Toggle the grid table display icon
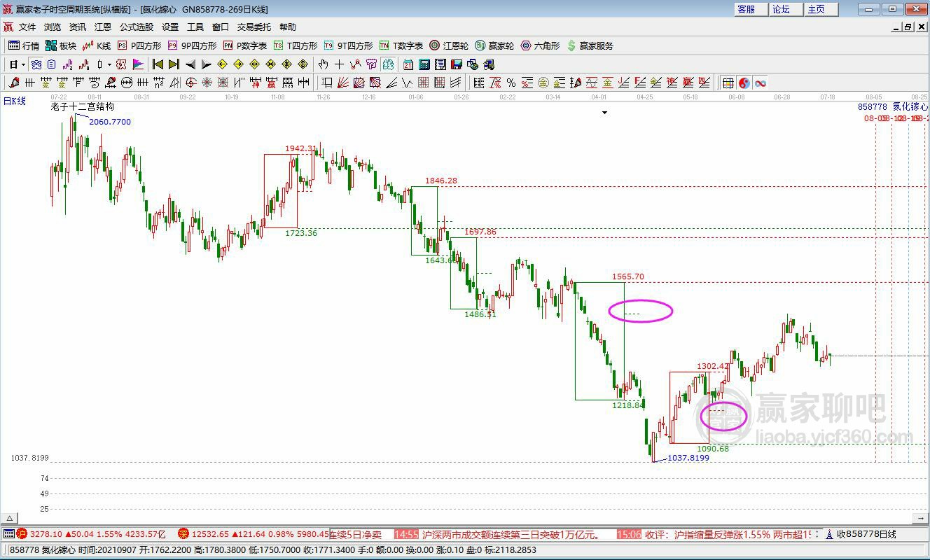The height and width of the screenshot is (560, 930). (728, 83)
